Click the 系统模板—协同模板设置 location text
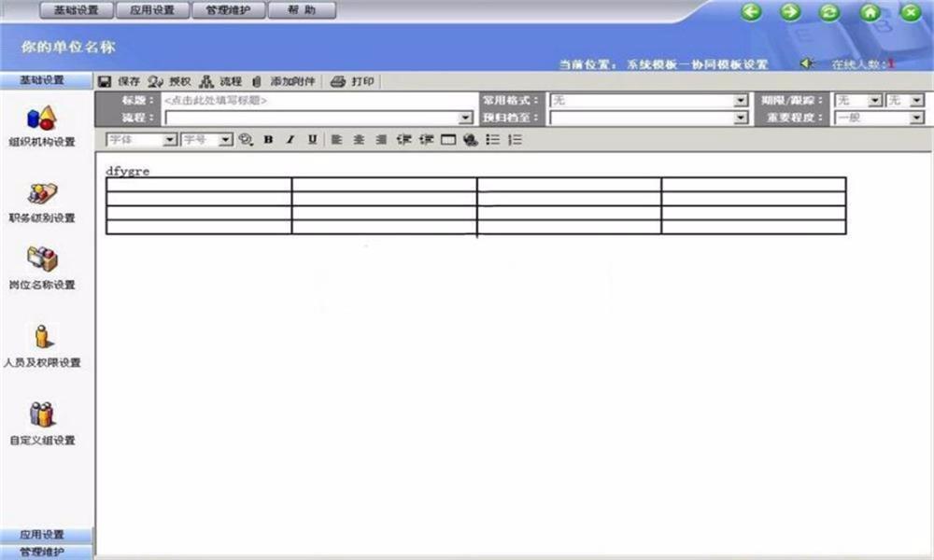The height and width of the screenshot is (560, 934). pos(697,64)
